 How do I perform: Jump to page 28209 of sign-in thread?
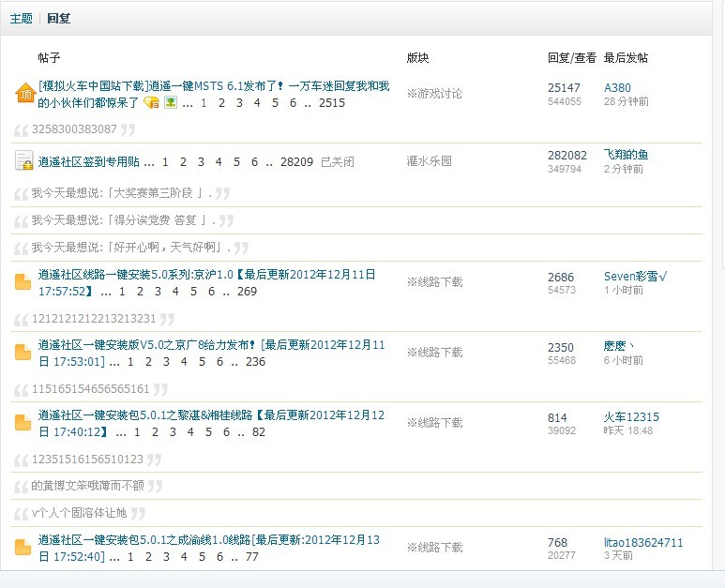(x=296, y=162)
